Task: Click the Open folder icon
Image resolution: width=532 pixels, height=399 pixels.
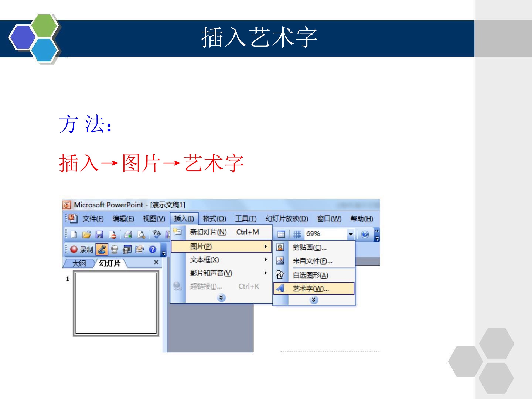Action: click(87, 234)
